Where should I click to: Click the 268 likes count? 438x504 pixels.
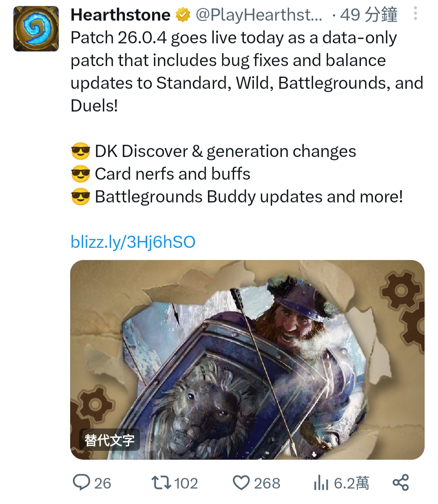(x=267, y=483)
